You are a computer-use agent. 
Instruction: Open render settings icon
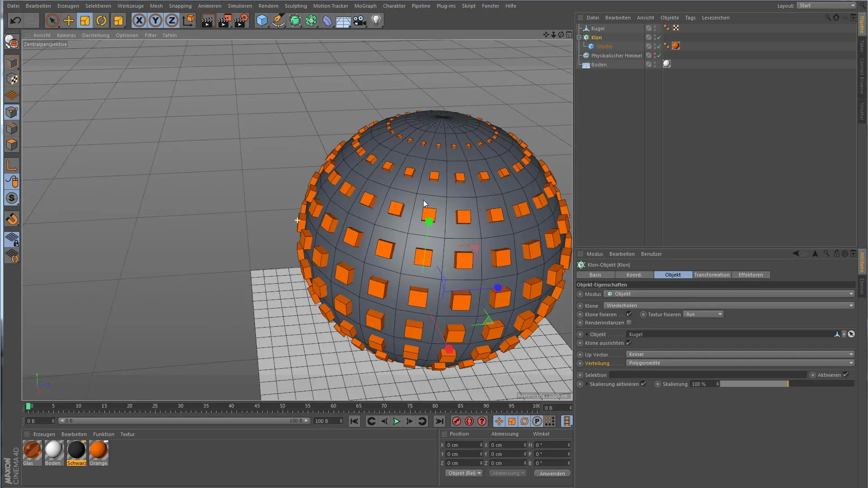pos(241,20)
